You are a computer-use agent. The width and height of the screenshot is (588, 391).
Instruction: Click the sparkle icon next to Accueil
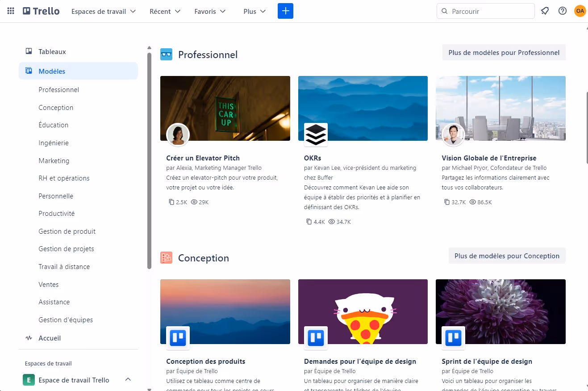(x=27, y=338)
